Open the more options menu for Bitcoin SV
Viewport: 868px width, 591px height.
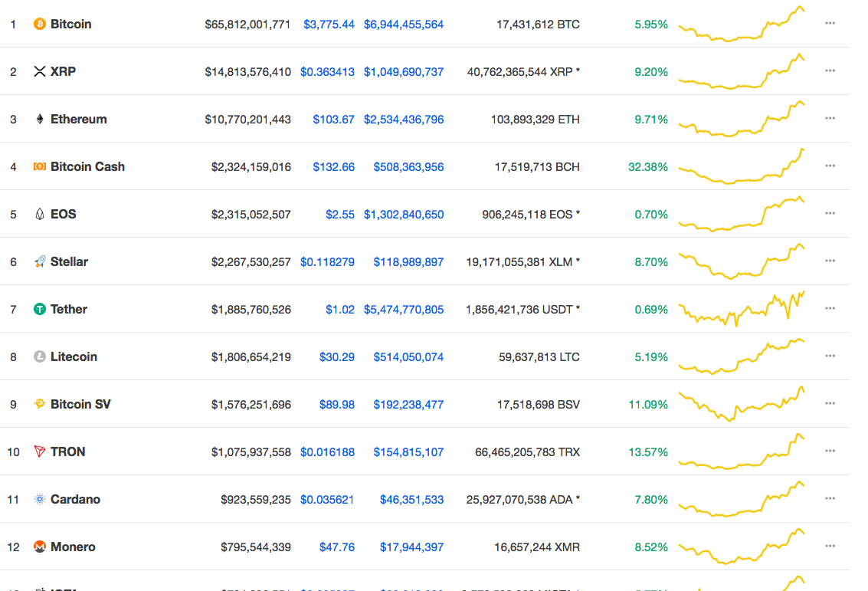(830, 404)
